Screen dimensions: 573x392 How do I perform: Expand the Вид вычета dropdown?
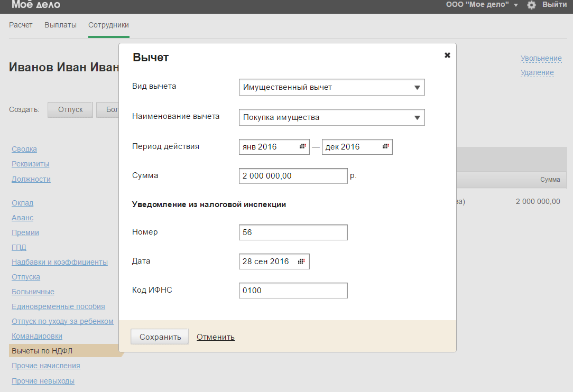[x=417, y=88]
